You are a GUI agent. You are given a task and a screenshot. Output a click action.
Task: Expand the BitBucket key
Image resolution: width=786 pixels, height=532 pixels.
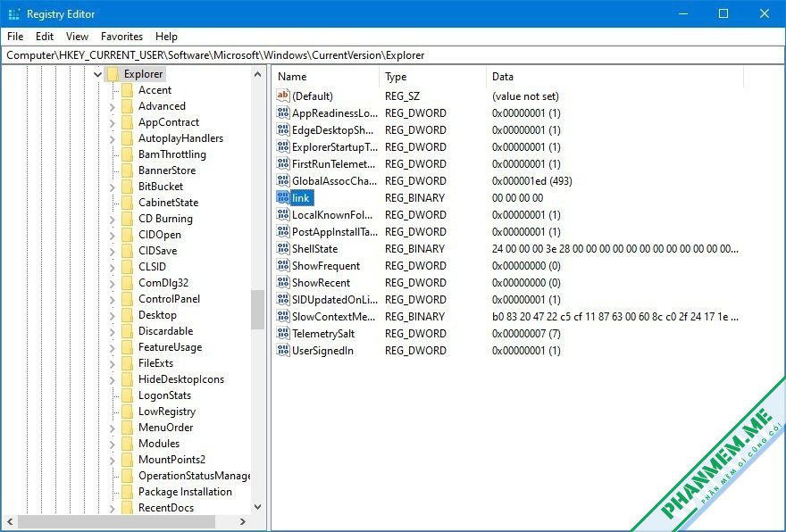pyautogui.click(x=113, y=187)
